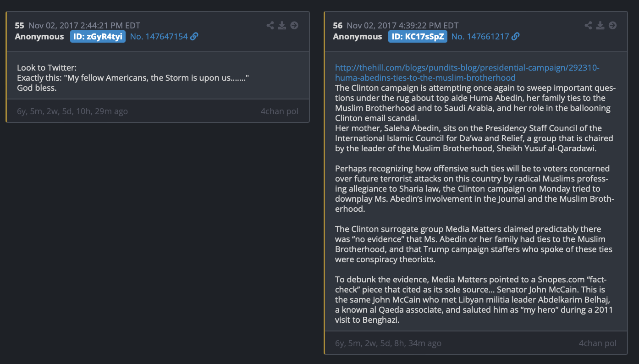Click paragraph starting 'Perhaps recognizing how offensive'
Screen dimensions: 639x364
click(x=474, y=188)
